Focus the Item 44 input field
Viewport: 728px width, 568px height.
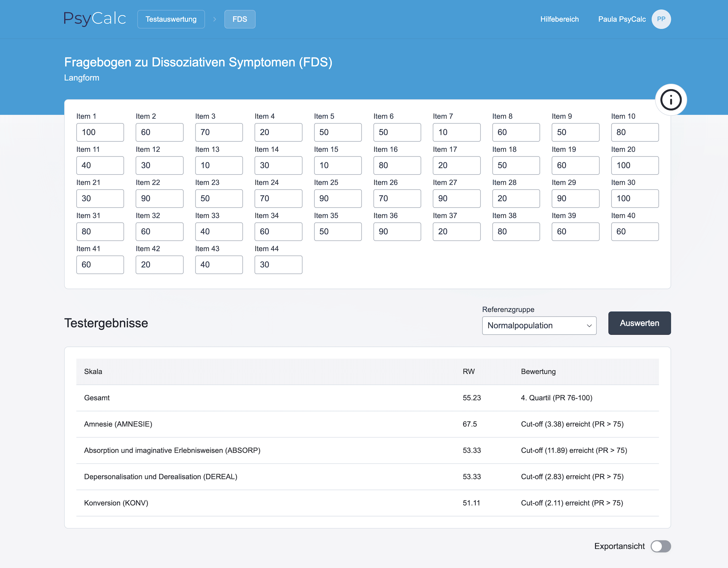click(x=278, y=265)
